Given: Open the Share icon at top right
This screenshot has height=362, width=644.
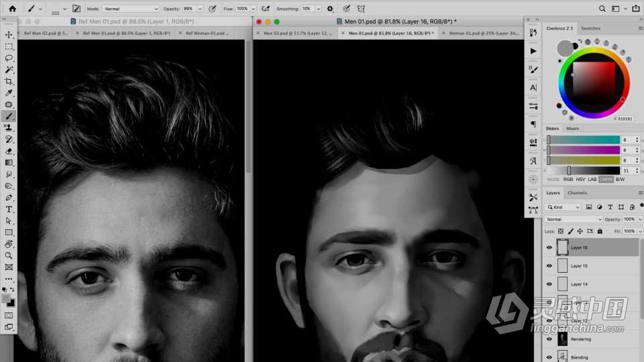Looking at the screenshot, I should tap(636, 8).
